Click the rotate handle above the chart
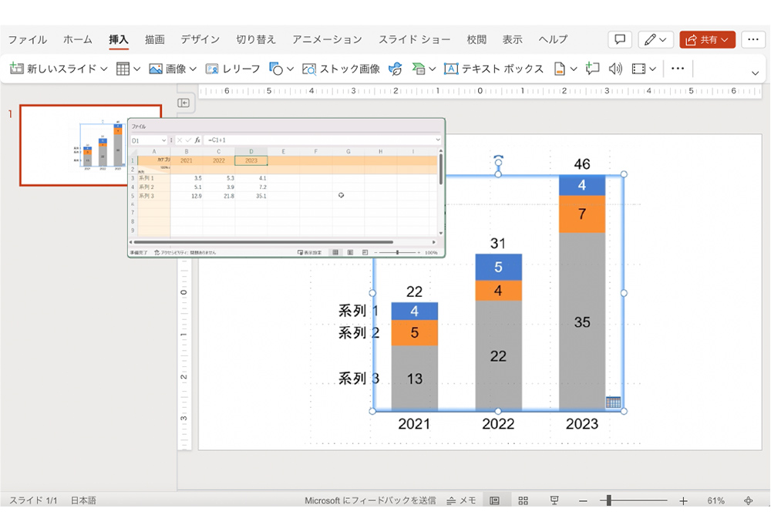771x532 pixels. coord(498,160)
